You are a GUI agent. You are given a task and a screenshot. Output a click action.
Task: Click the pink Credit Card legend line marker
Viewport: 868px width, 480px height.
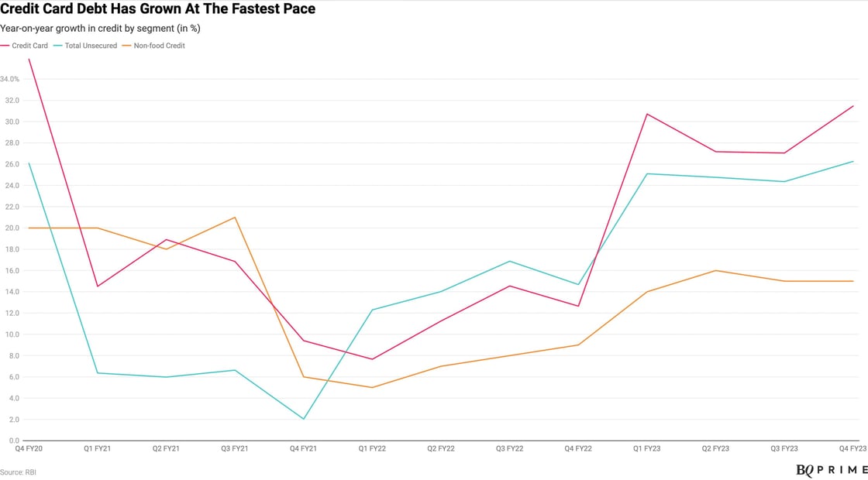pos(5,46)
